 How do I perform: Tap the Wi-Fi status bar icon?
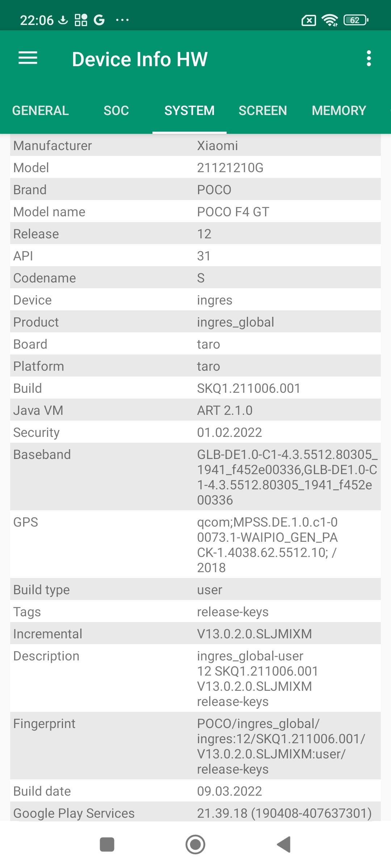coord(330,20)
